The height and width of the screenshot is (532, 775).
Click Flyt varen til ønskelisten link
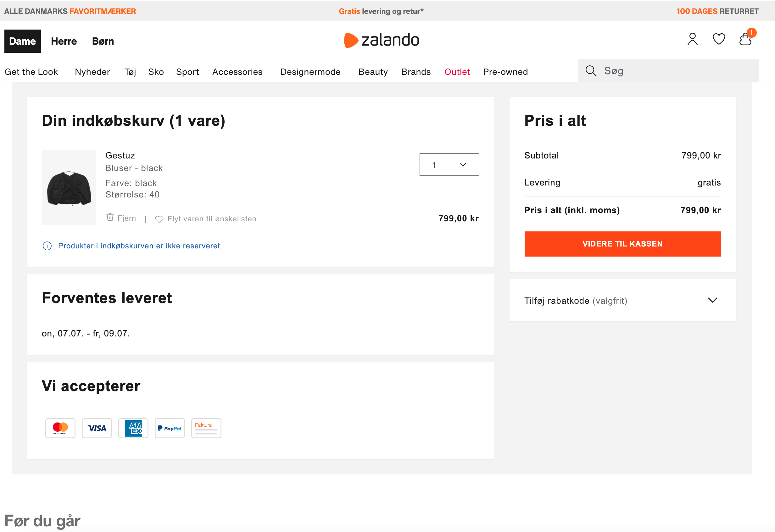[x=212, y=219]
